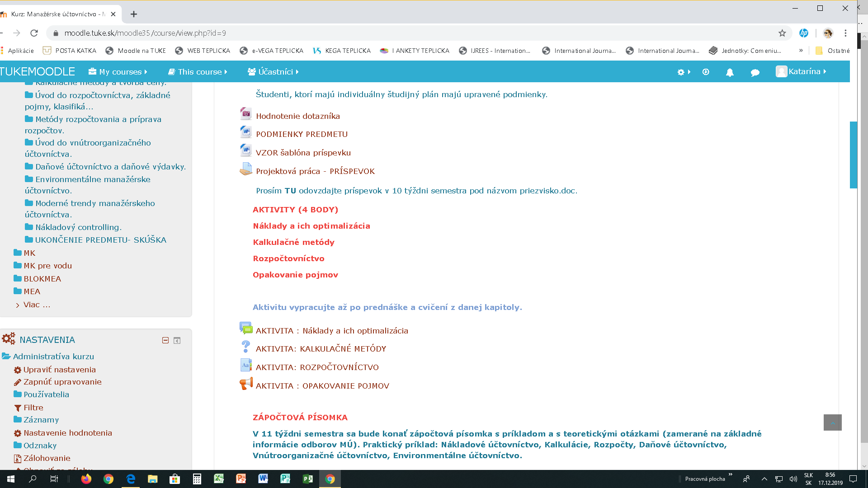Screen dimensions: 868x488
Task: Open the Hodnotenie dotazníka feedback icon
Action: click(x=245, y=114)
